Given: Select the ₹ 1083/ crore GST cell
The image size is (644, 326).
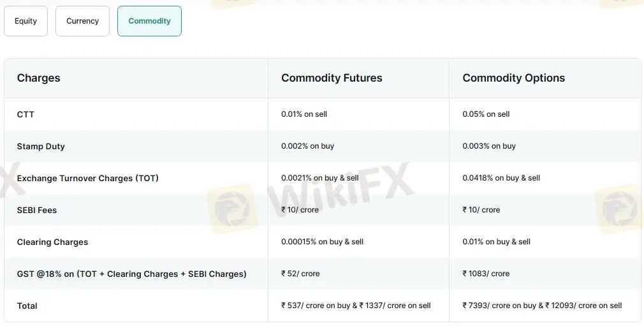Looking at the screenshot, I should click(x=486, y=274).
